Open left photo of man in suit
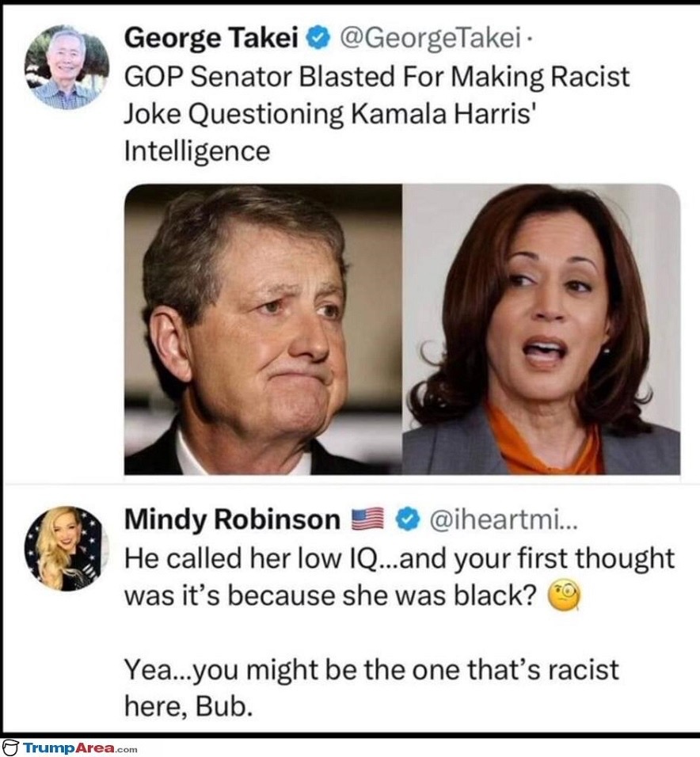 click(x=263, y=329)
